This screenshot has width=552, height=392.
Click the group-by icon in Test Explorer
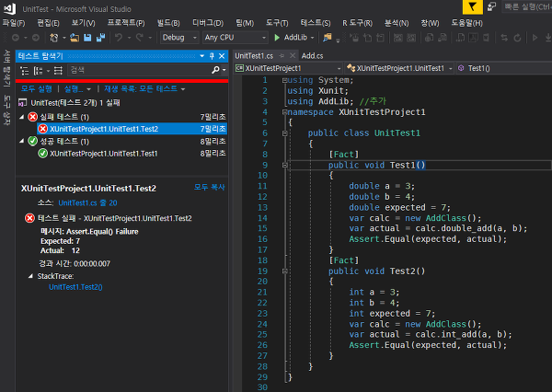point(38,71)
